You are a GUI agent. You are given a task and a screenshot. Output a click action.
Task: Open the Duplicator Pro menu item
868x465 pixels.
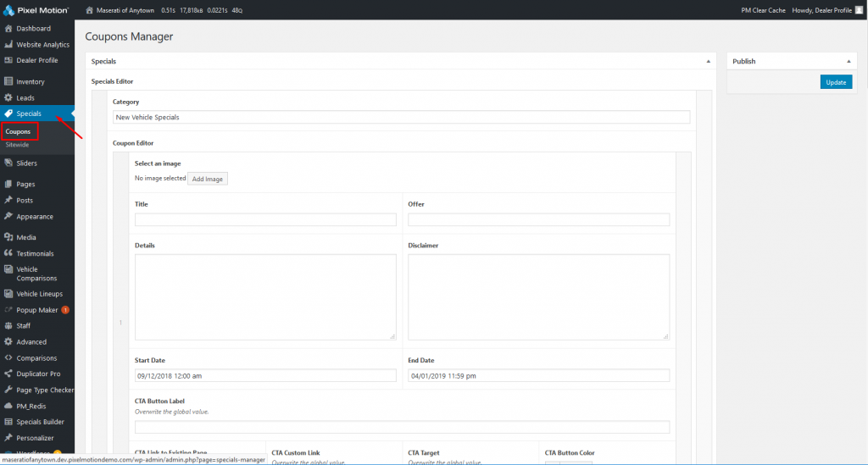tap(37, 374)
